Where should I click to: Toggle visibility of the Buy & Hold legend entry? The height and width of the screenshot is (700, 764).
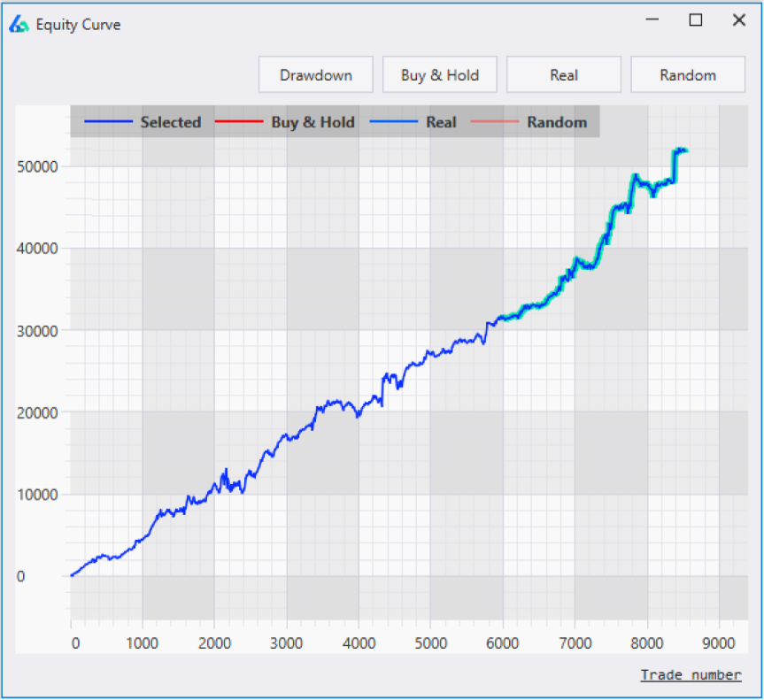312,122
